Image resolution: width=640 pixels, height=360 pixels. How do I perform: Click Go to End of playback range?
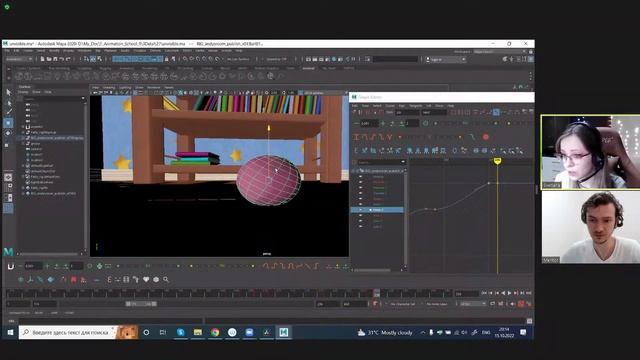[x=529, y=293]
